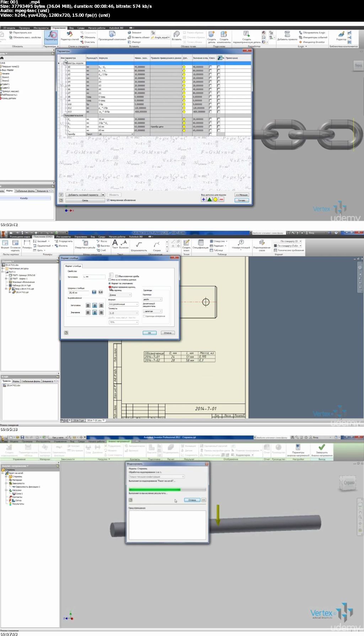
Task: Click Отверстие и резьба icon
Action: point(85,245)
